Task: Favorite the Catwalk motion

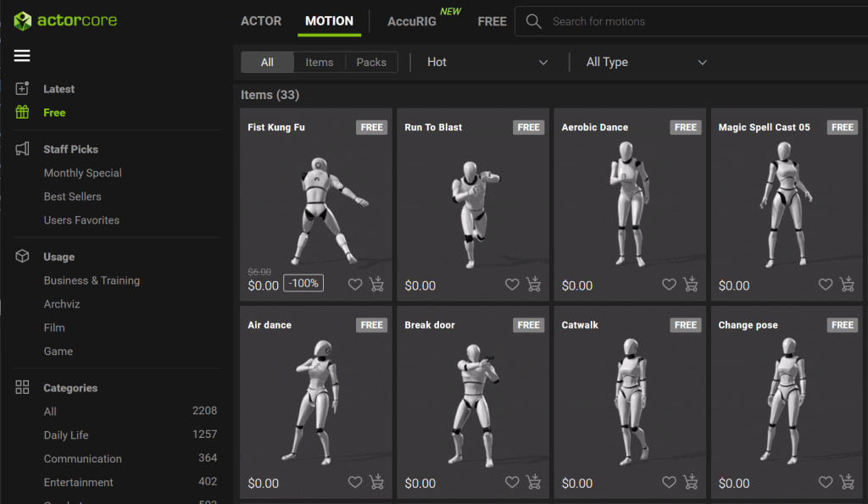Action: click(669, 482)
